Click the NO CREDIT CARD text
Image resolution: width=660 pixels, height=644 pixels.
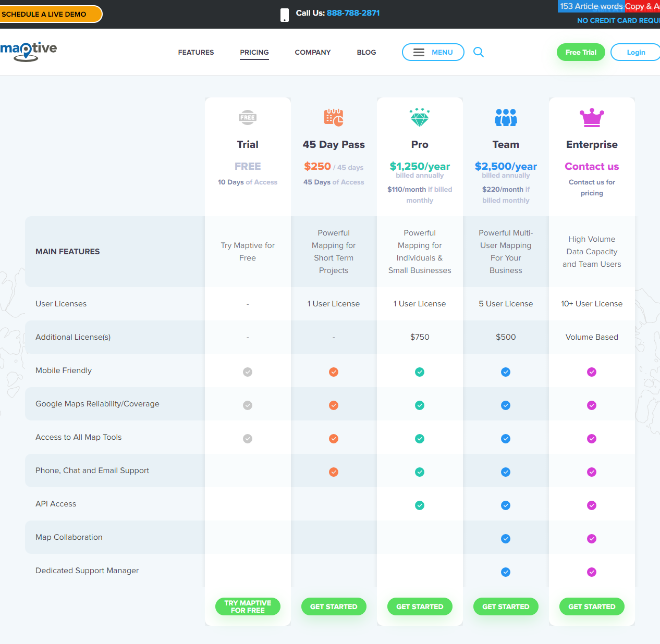click(x=618, y=20)
